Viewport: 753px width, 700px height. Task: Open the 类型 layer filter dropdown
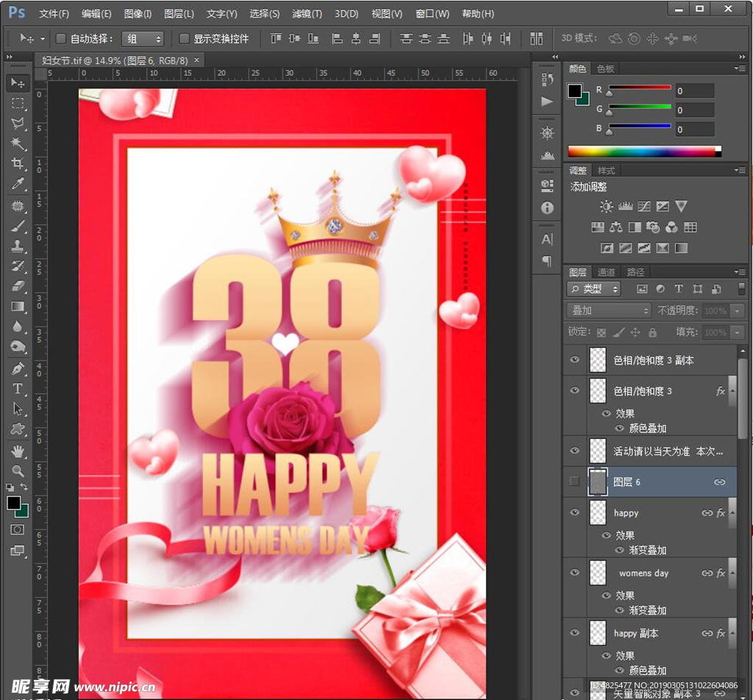coord(594,289)
